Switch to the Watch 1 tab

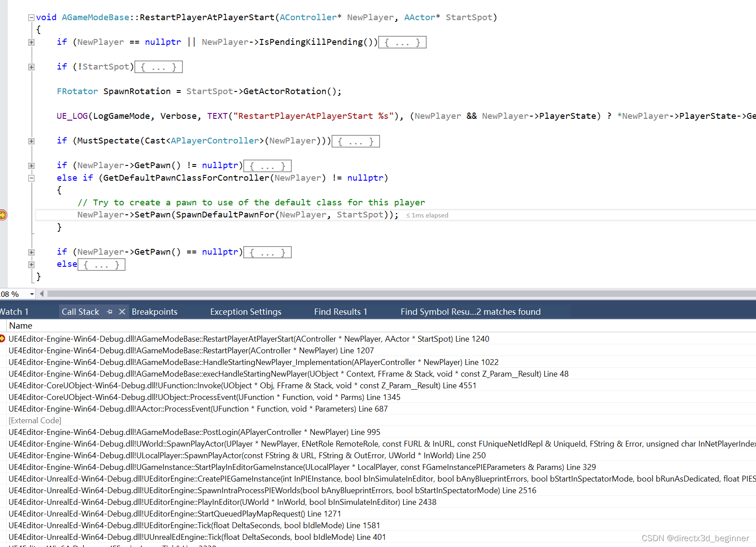(14, 312)
